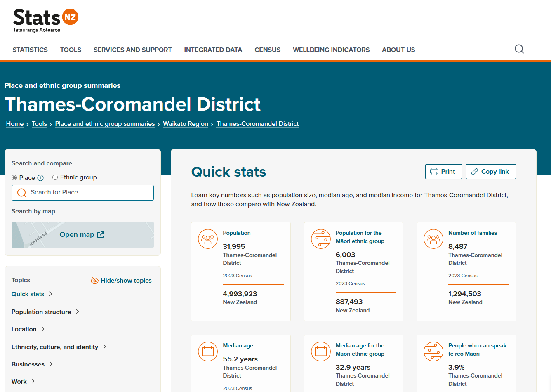This screenshot has width=551, height=392.
Task: Open the CENSUS menu
Action: click(x=268, y=50)
